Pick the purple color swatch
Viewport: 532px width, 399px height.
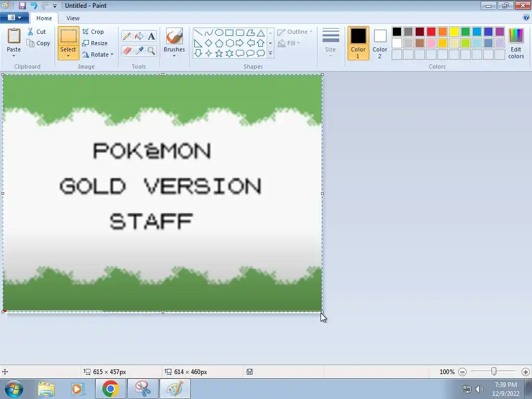(500, 32)
